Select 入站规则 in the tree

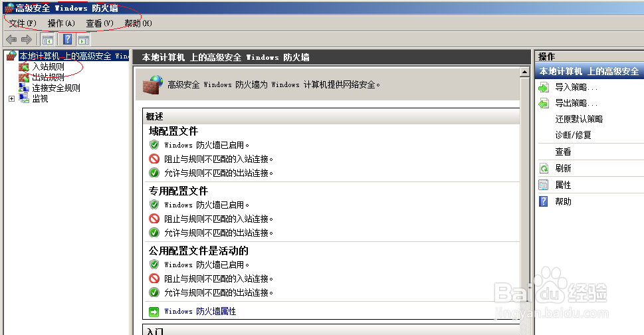48,66
